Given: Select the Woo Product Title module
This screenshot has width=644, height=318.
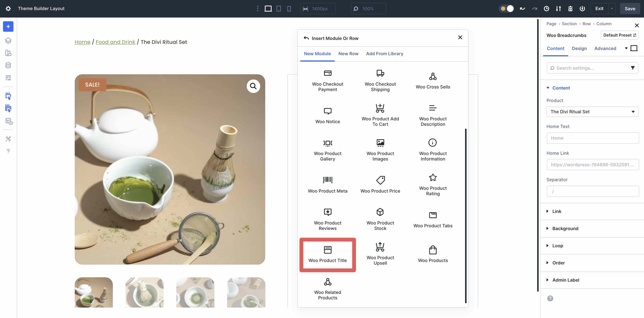Looking at the screenshot, I should (x=327, y=255).
